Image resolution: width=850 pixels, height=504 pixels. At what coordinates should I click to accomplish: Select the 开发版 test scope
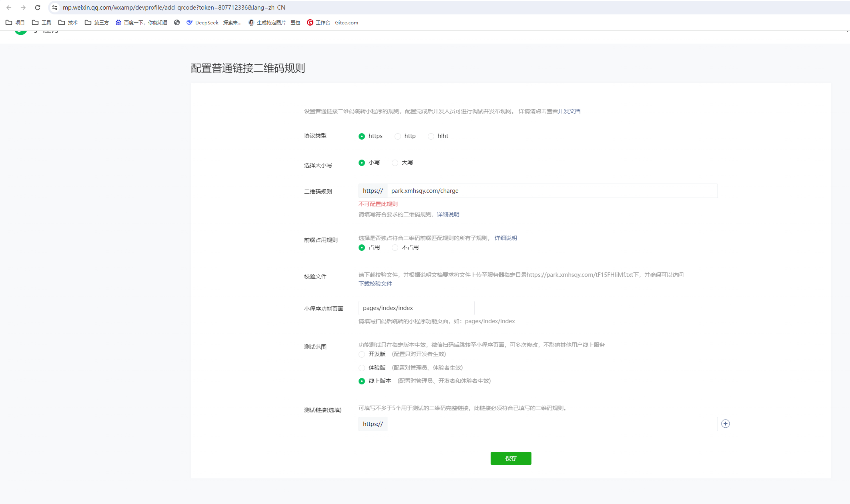click(x=362, y=354)
